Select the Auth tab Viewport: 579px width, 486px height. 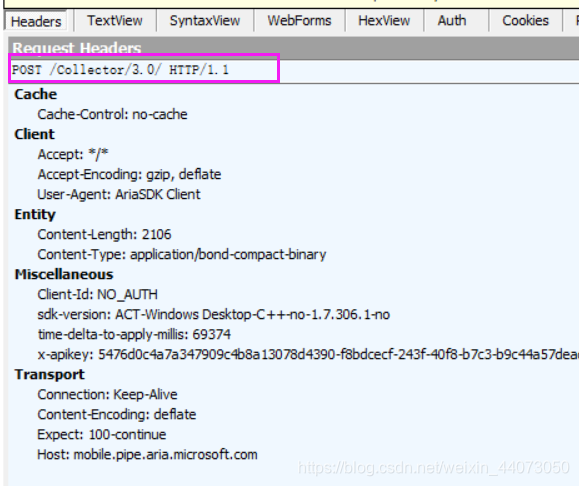(452, 21)
